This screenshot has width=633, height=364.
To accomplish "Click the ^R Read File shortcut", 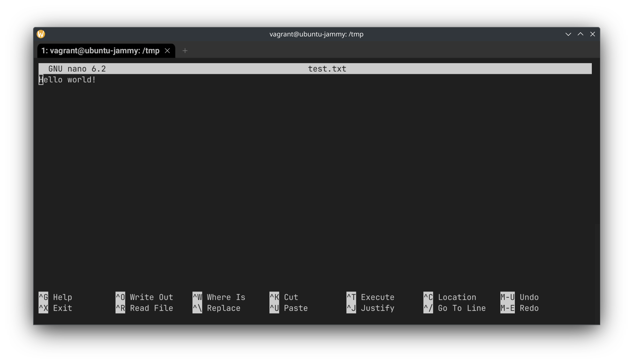I will (144, 308).
